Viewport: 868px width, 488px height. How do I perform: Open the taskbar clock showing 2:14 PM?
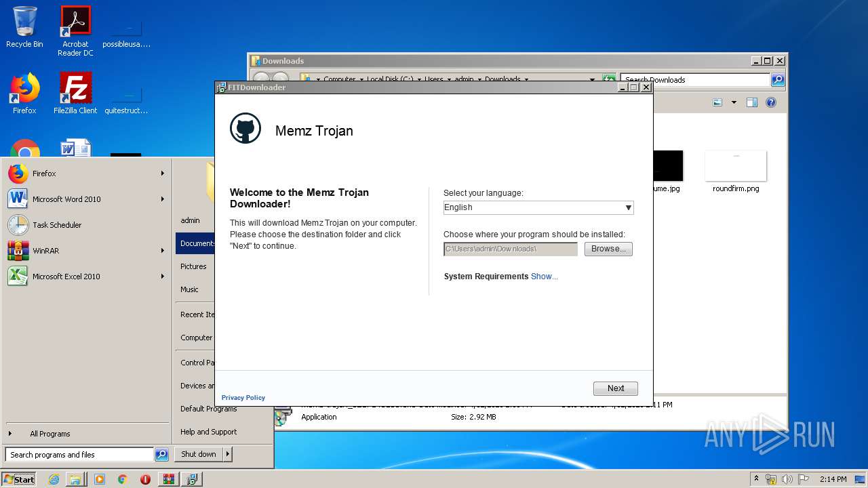point(833,479)
